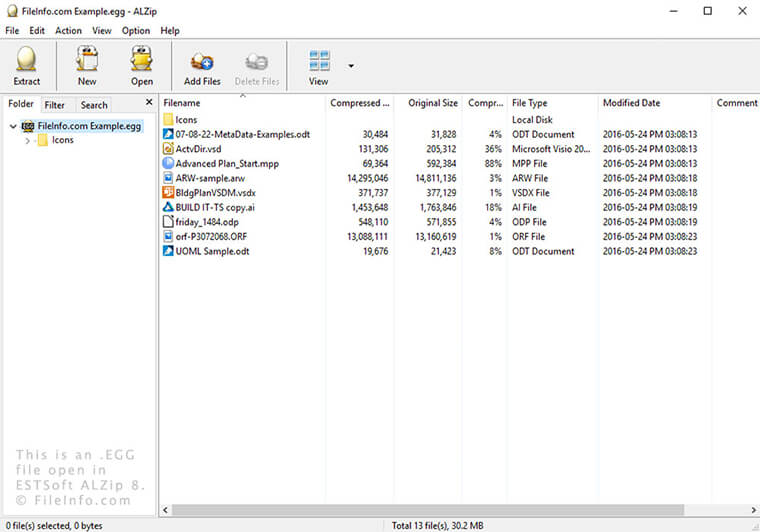Sort by Original Size column header
The width and height of the screenshot is (760, 532).
point(432,103)
